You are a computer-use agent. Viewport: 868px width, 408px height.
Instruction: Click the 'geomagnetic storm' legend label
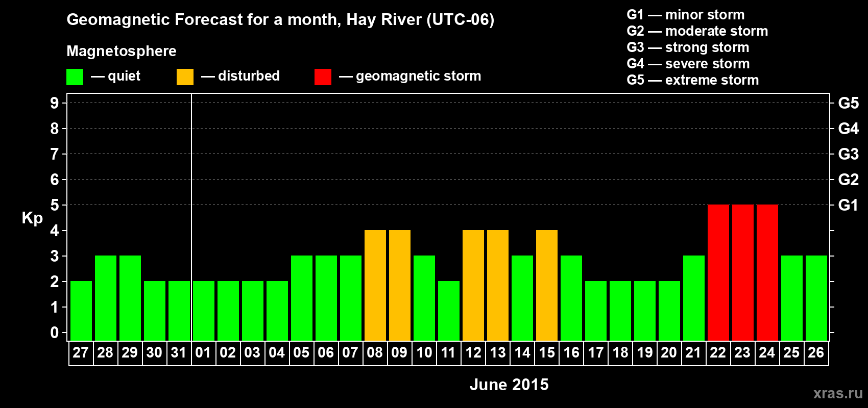click(419, 76)
